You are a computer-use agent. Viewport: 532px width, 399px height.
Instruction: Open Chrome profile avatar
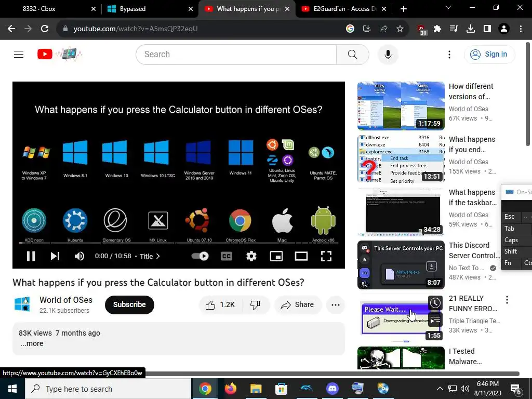pyautogui.click(x=504, y=29)
